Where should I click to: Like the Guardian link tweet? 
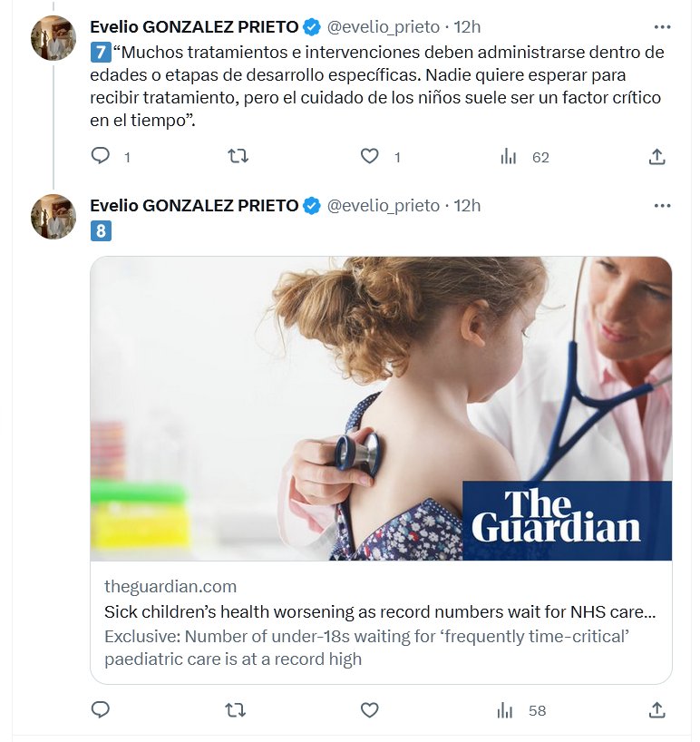coord(369,710)
